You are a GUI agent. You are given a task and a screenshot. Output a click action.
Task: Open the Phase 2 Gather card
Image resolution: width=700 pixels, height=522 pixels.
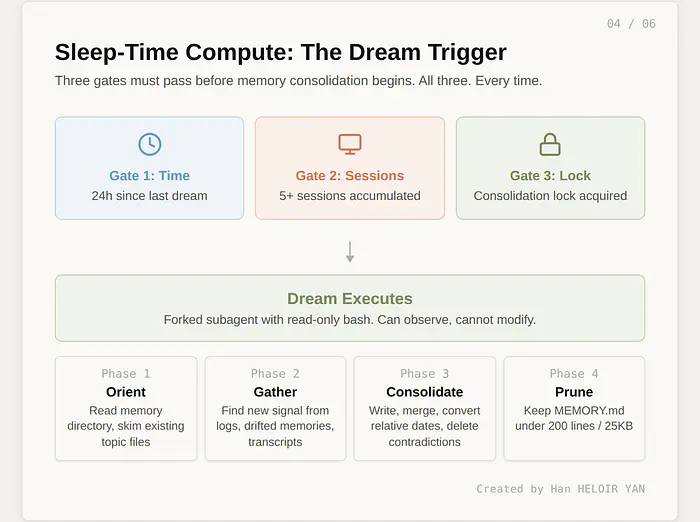[x=275, y=408]
